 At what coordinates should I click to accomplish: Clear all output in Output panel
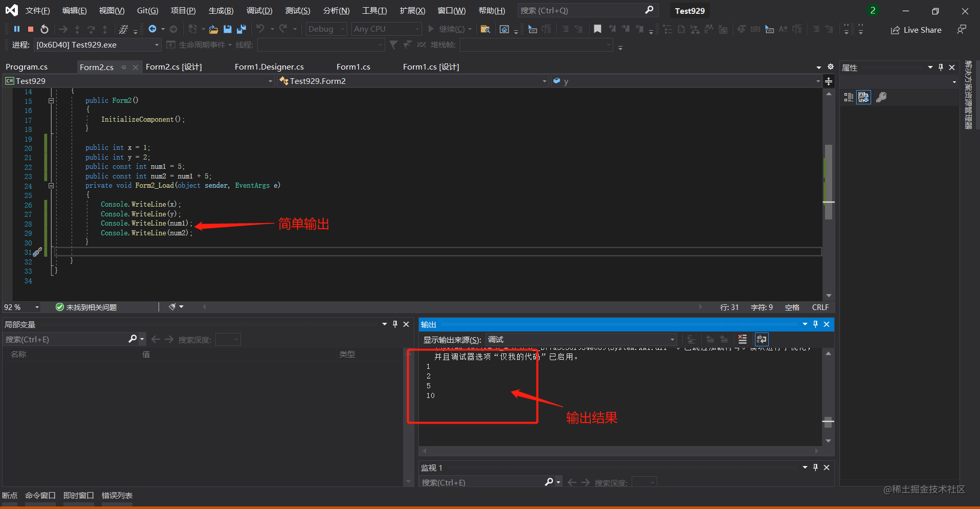742,339
